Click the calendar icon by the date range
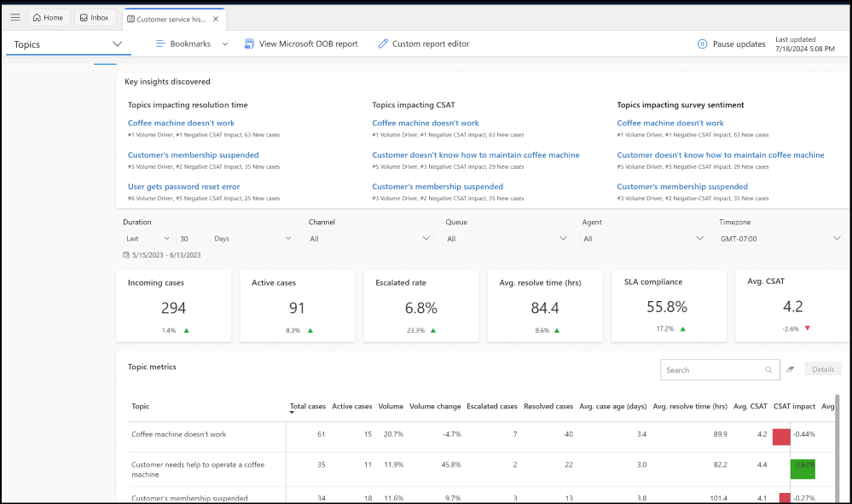 pos(126,255)
